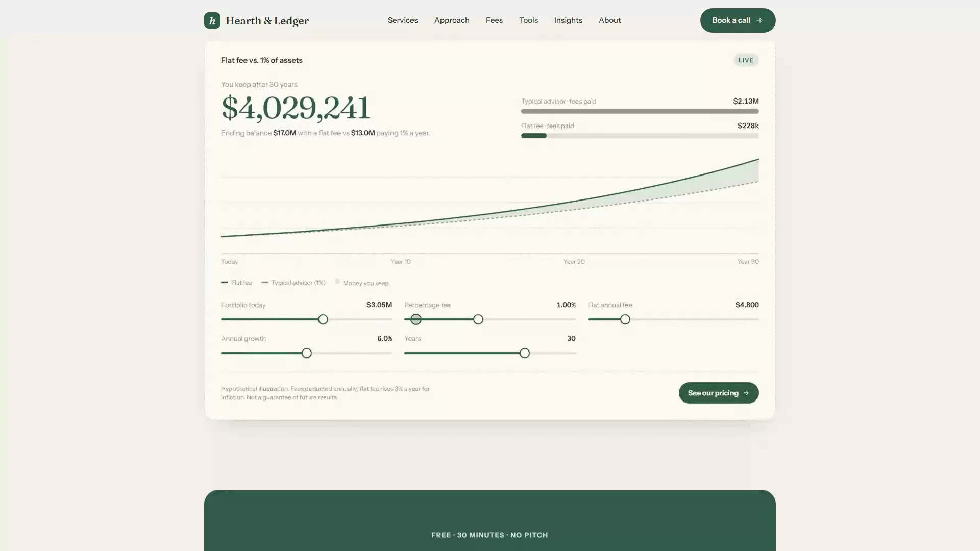Click the hypothetical illustration disclaimer text

[x=325, y=393]
